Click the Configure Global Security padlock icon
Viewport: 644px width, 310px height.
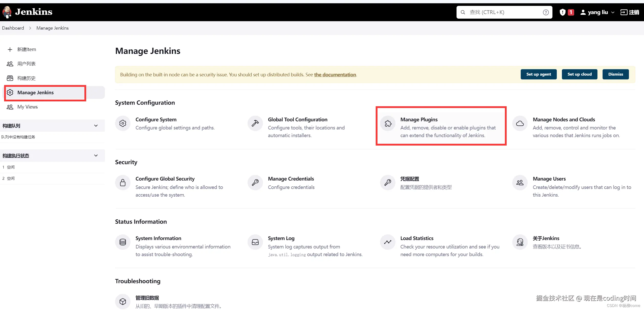[x=123, y=183]
